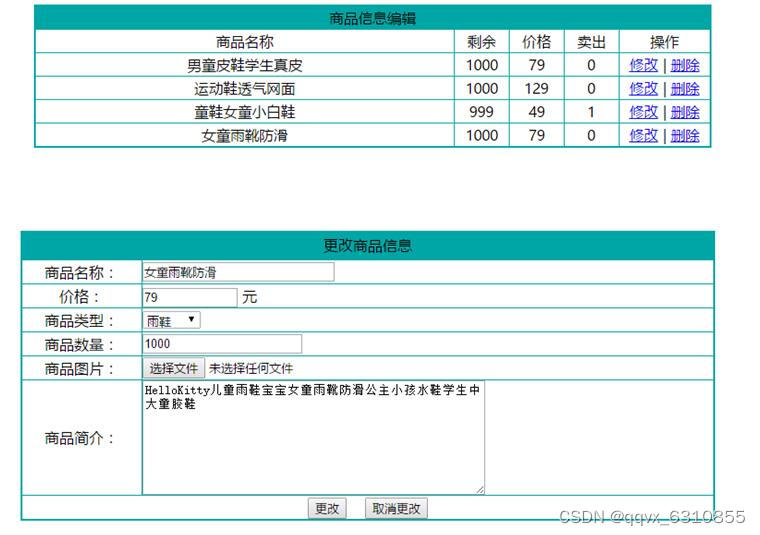This screenshot has width=760, height=535.
Task: Click the 商品数量： label
Action: tap(79, 345)
